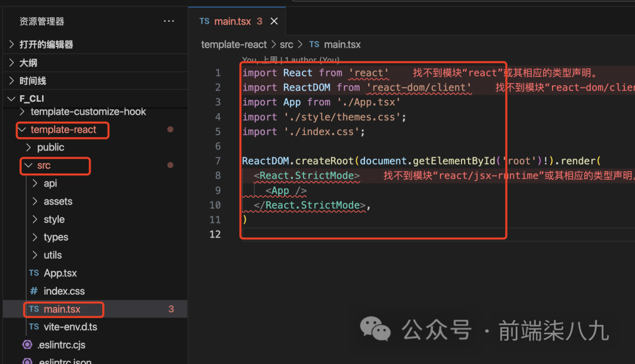Open explorer more actions ellipsis menu

169,21
